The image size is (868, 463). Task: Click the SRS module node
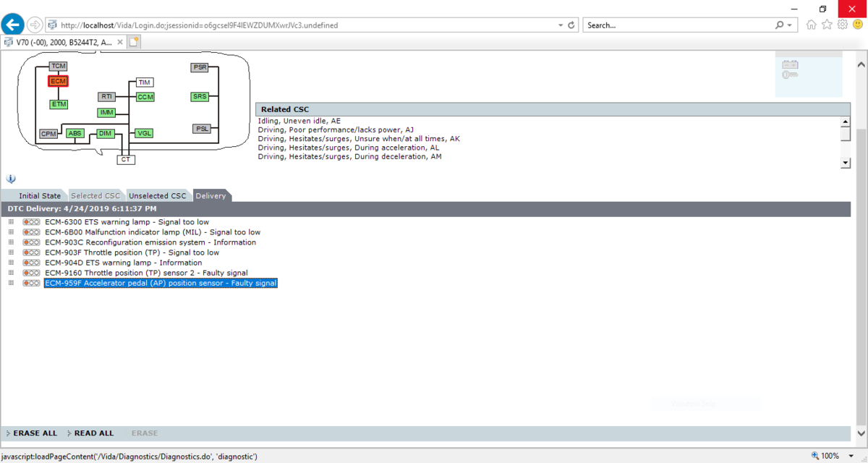click(200, 96)
